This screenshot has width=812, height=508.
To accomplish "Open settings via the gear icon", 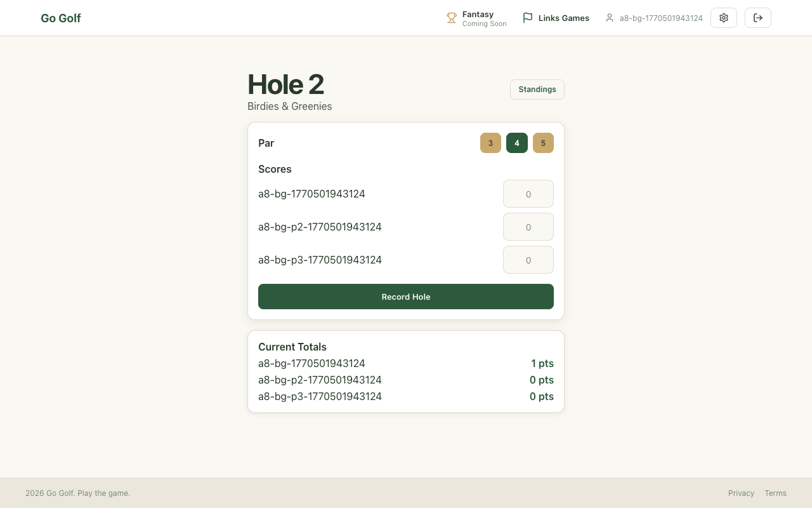I will (x=724, y=18).
